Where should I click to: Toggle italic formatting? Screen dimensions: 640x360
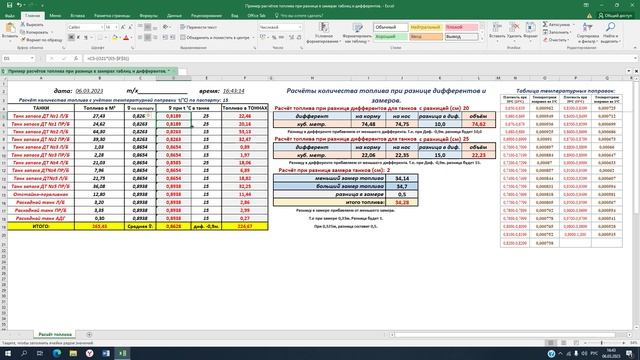click(x=78, y=38)
